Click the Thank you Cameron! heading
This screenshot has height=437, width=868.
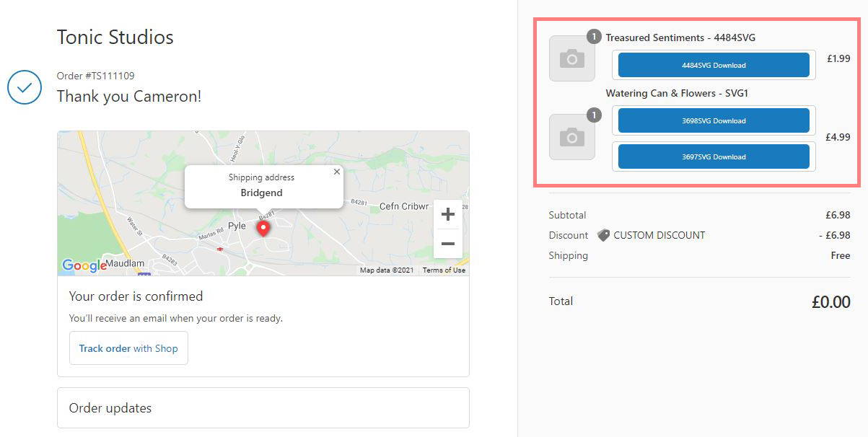pos(129,96)
